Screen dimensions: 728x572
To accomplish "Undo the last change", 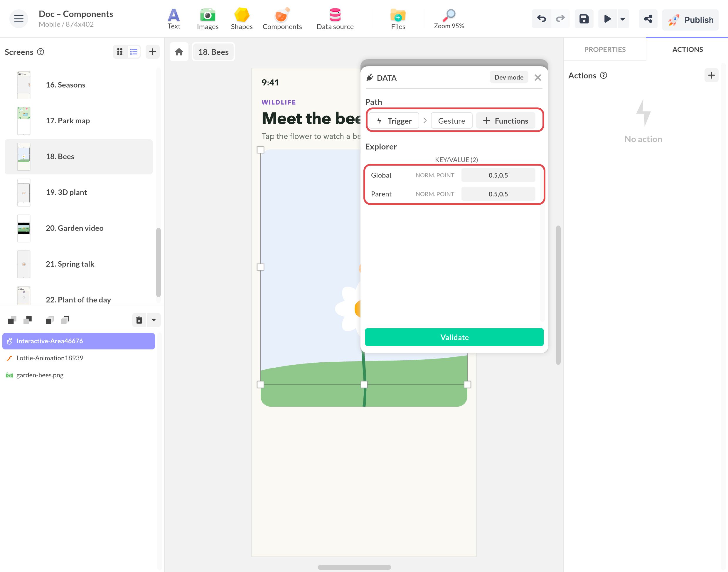I will pyautogui.click(x=541, y=19).
